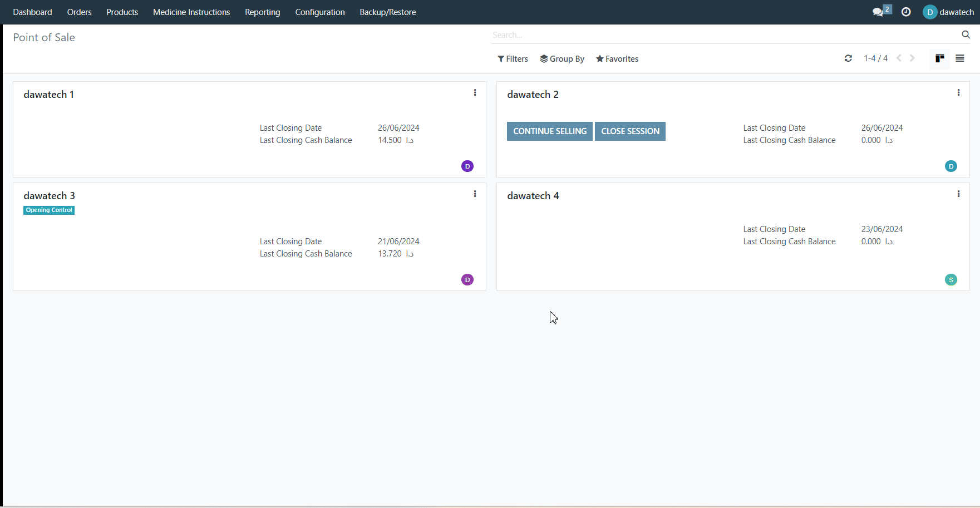Image resolution: width=980 pixels, height=508 pixels.
Task: Open dawatech 2 card options menu
Action: pyautogui.click(x=958, y=93)
